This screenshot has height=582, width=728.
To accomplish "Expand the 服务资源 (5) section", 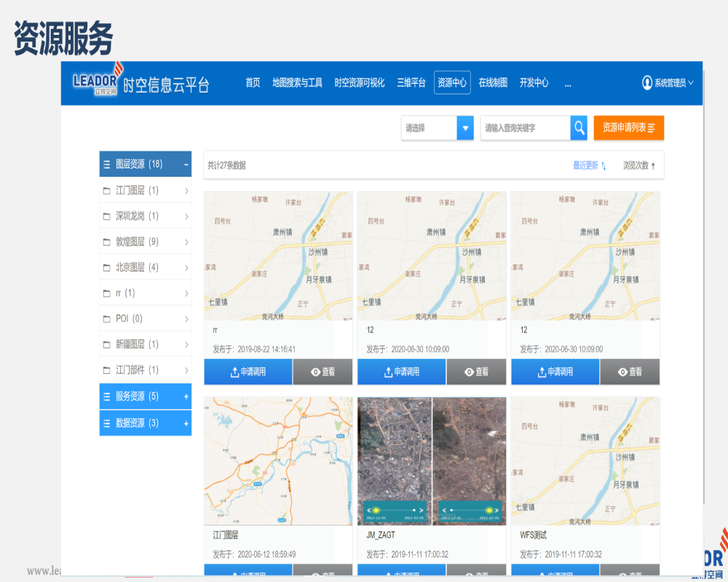I will point(186,396).
